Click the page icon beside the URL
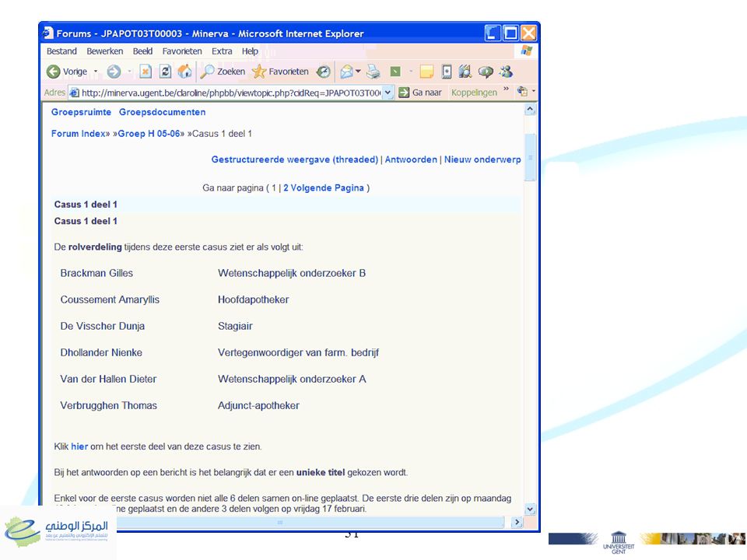747x560 pixels. tap(75, 93)
